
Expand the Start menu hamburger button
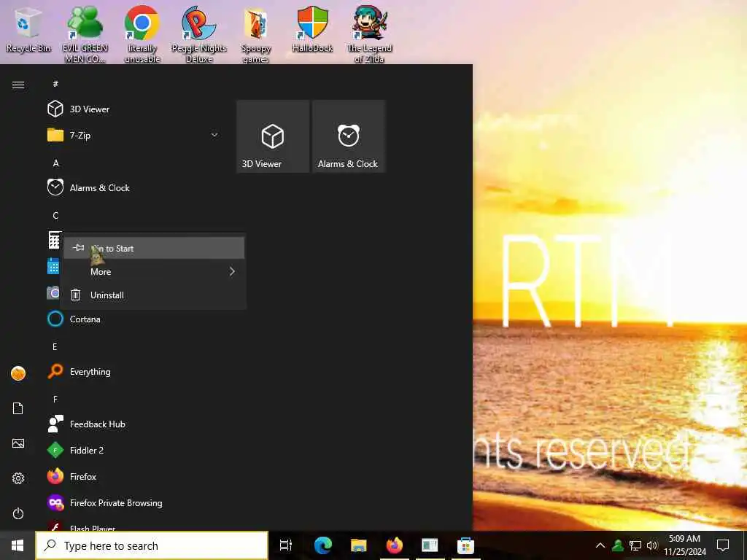point(18,85)
